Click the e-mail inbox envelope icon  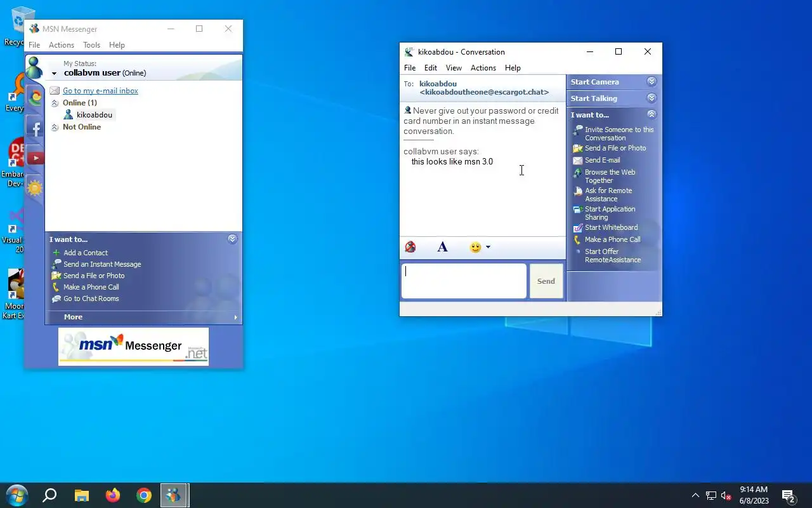[55, 91]
